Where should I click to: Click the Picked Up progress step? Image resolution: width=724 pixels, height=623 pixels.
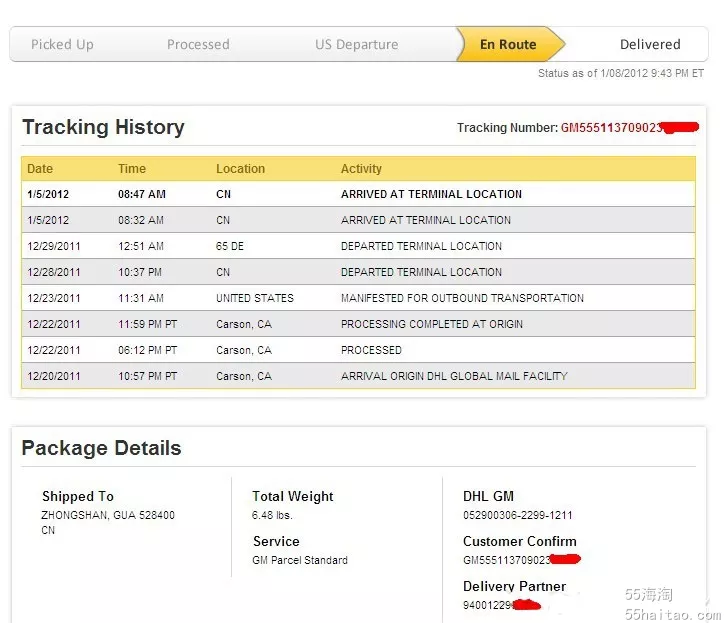point(62,44)
